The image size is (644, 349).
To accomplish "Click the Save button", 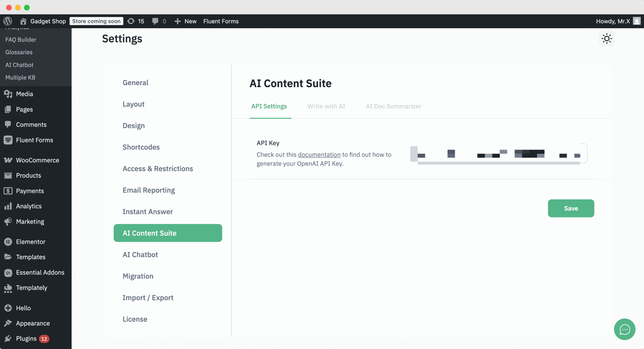I will 571,208.
